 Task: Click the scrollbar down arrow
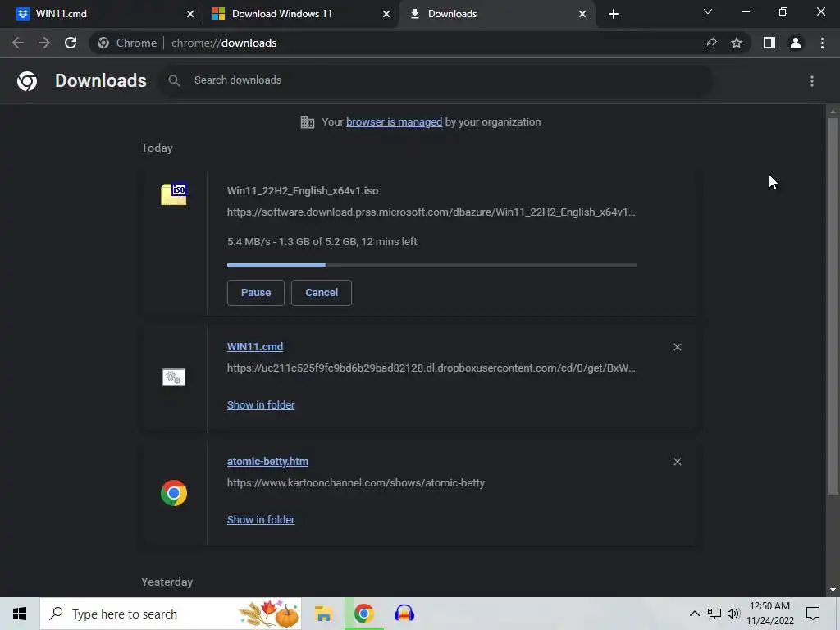[x=833, y=590]
